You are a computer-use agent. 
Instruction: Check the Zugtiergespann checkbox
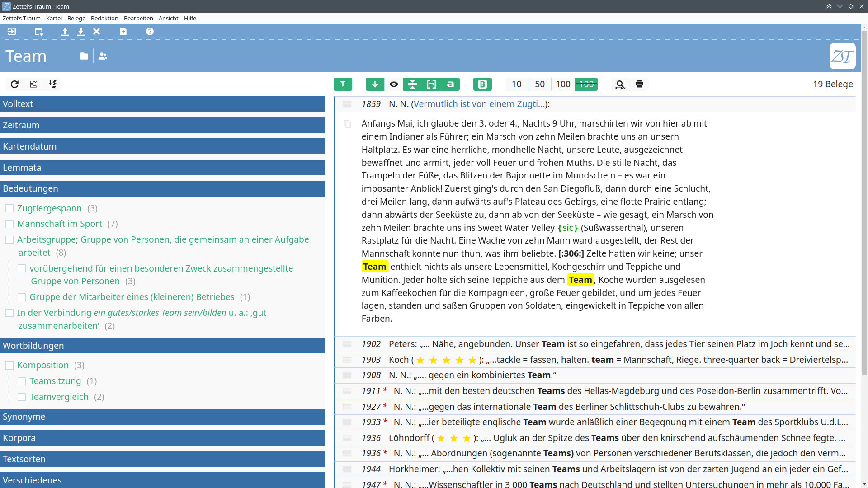pyautogui.click(x=9, y=208)
